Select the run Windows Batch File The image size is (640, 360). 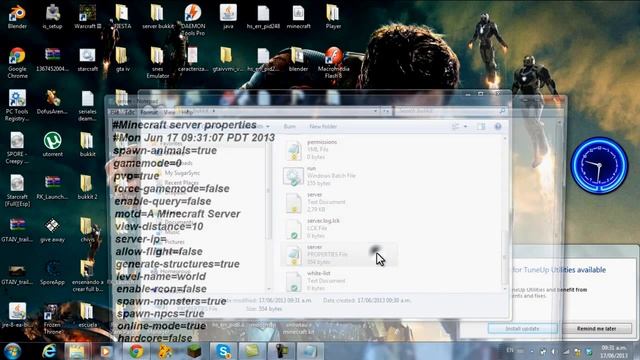coord(339,176)
